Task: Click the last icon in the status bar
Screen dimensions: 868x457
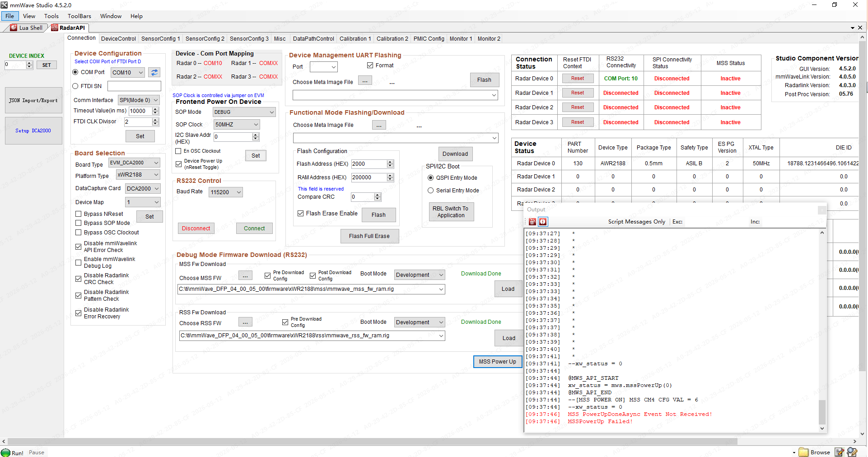Action: [852, 452]
